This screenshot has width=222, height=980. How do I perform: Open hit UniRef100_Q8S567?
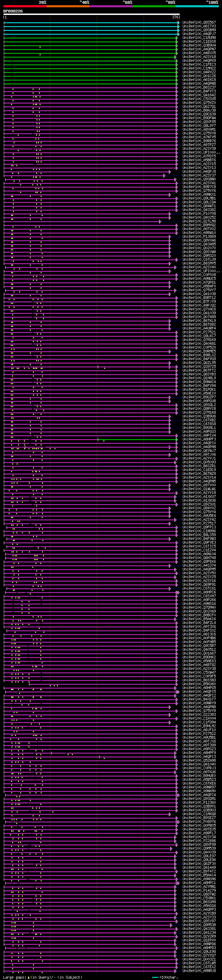tap(199, 23)
